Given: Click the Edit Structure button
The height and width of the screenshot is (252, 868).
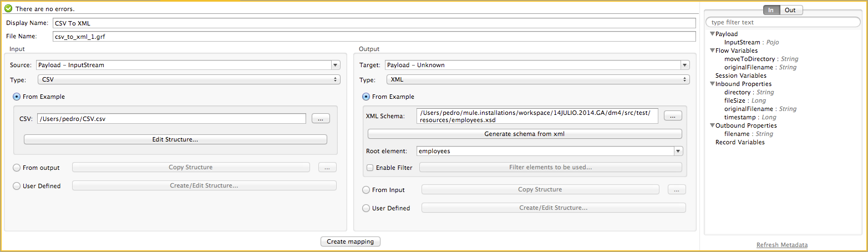Looking at the screenshot, I should click(175, 139).
